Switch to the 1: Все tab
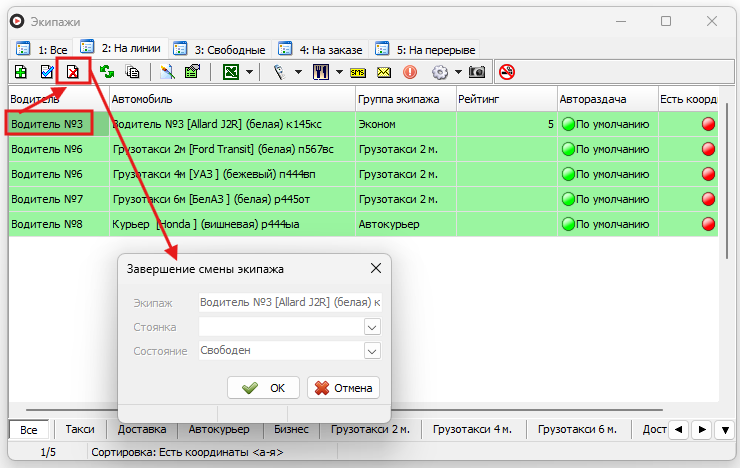 click(43, 50)
